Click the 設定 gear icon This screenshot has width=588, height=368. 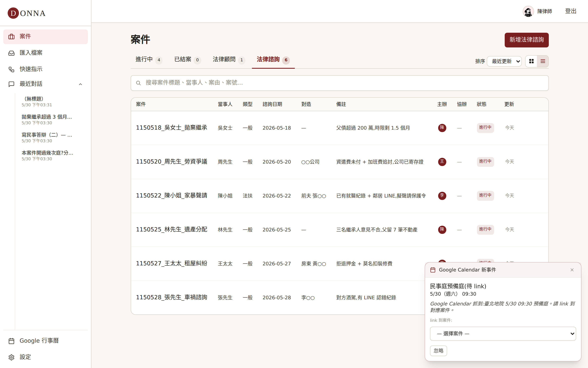[x=11, y=357]
